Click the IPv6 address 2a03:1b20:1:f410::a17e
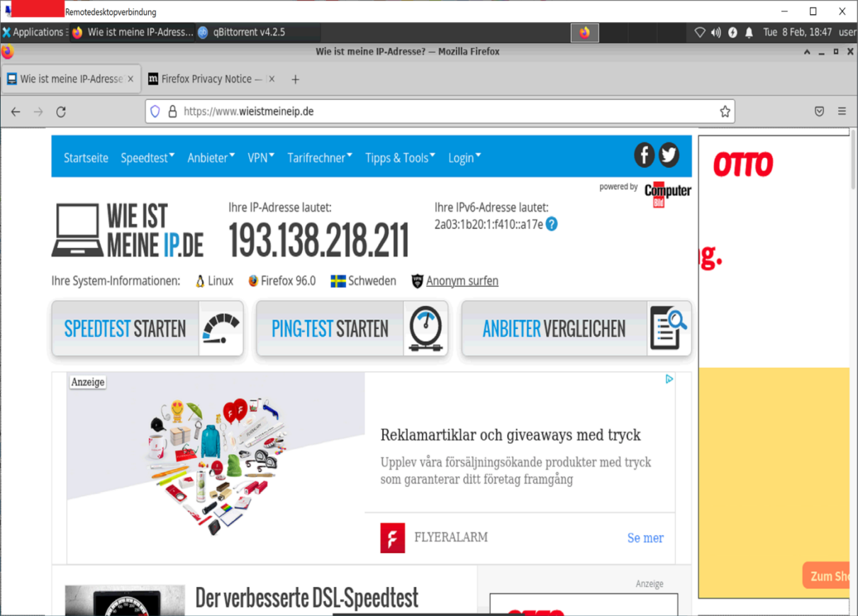Image resolution: width=858 pixels, height=616 pixels. click(489, 224)
